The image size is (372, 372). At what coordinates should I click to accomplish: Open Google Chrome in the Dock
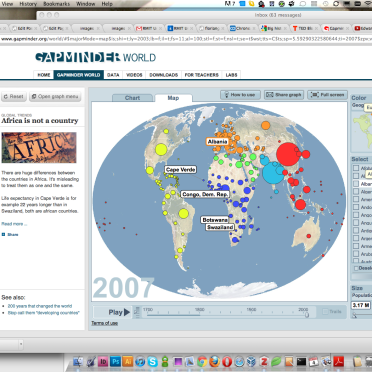[202, 361]
